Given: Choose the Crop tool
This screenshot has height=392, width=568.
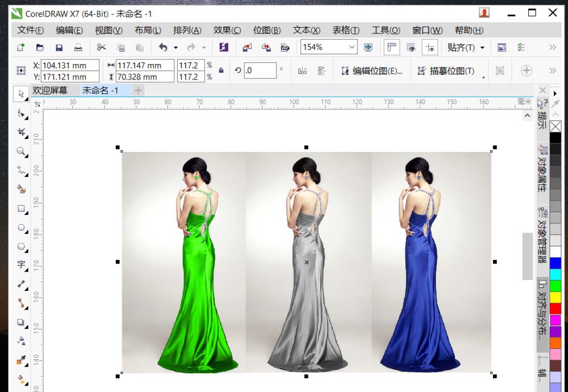Looking at the screenshot, I should (x=21, y=132).
